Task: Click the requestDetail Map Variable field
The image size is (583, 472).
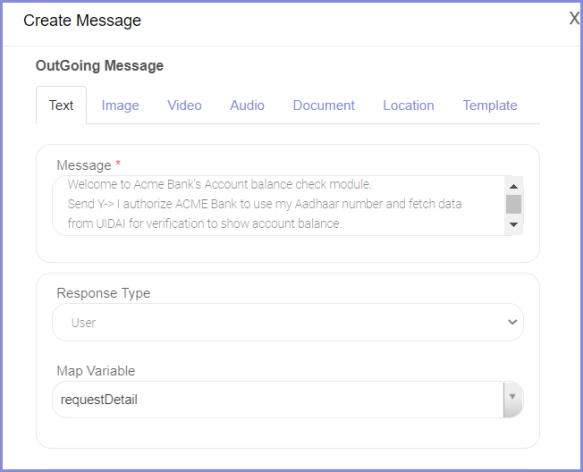Action: pyautogui.click(x=278, y=399)
